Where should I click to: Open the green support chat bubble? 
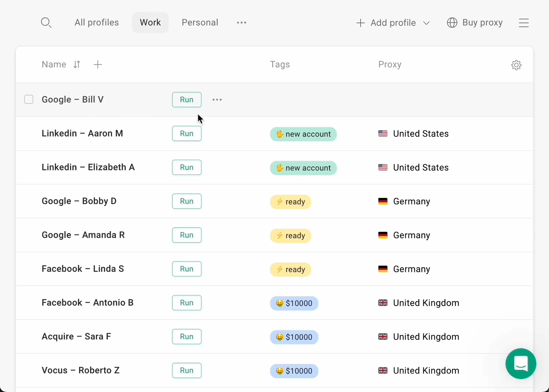point(521,364)
